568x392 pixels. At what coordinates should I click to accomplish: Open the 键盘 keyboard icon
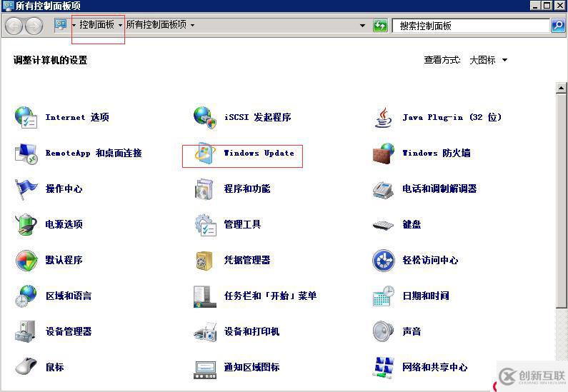click(383, 226)
